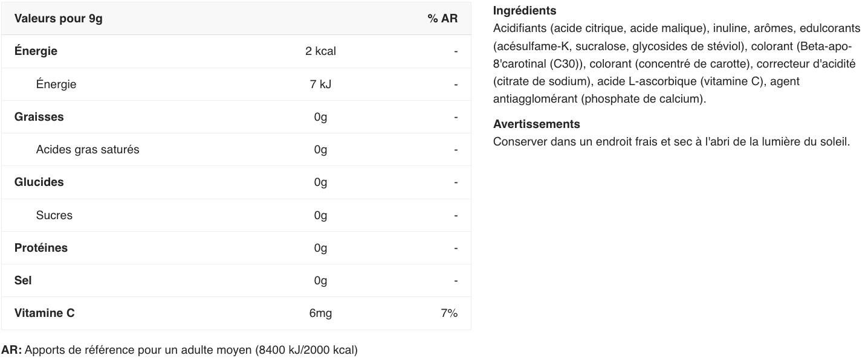This screenshot has height=361, width=868.
Task: Select the Vitamine C row label
Action: 44,313
